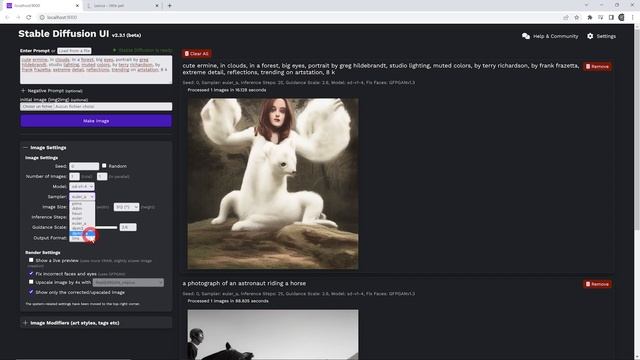Expand the Negative Prompt section
640x360 pixels.
click(52, 91)
